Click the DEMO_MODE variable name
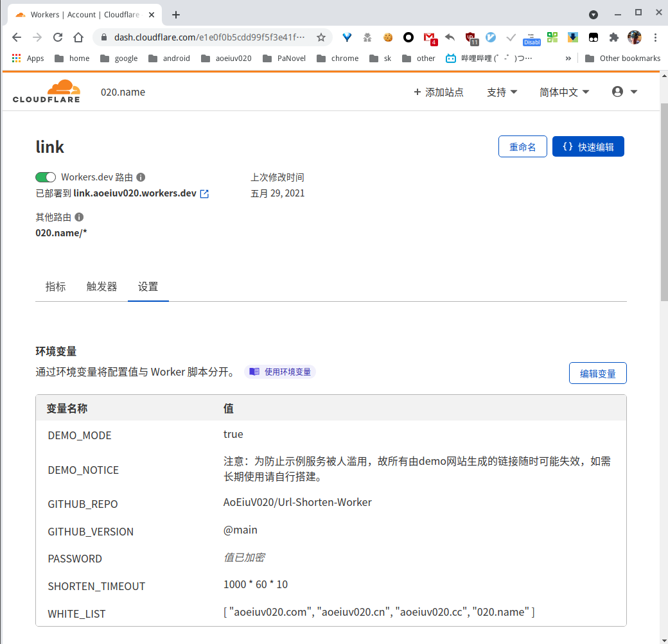 coord(80,435)
